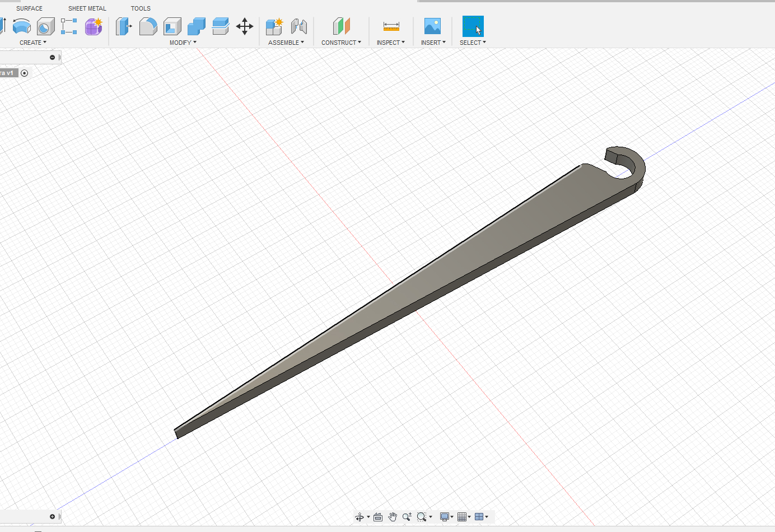The image size is (775, 532).
Task: Click the Grid and Snaps icon
Action: click(462, 517)
